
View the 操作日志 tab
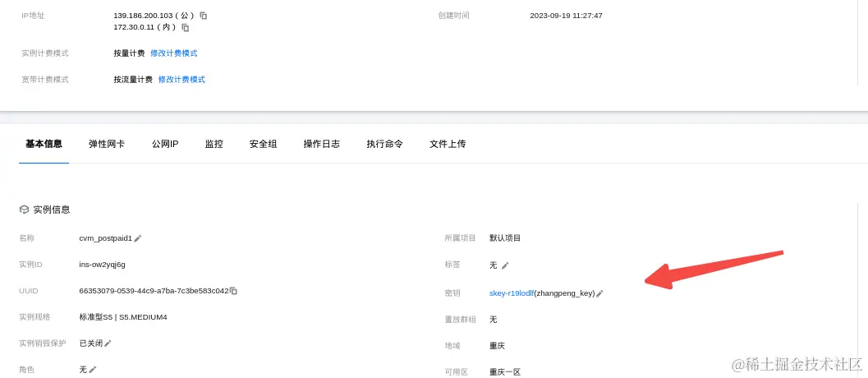tap(322, 144)
